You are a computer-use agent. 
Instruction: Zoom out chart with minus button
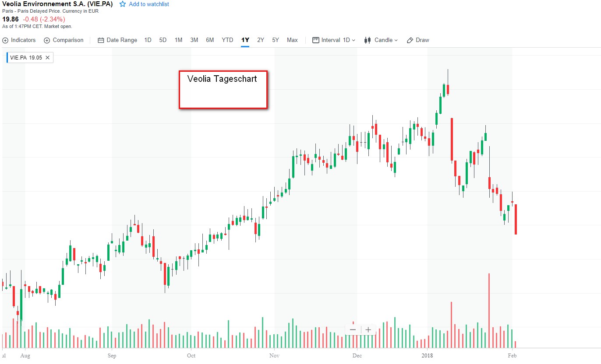pos(353,329)
